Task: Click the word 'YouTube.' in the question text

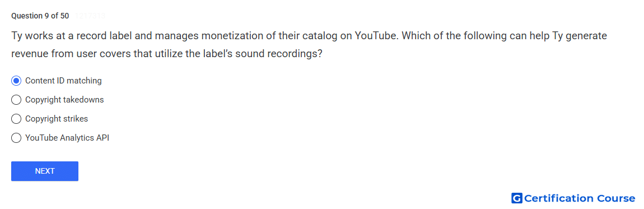Action: [x=376, y=36]
